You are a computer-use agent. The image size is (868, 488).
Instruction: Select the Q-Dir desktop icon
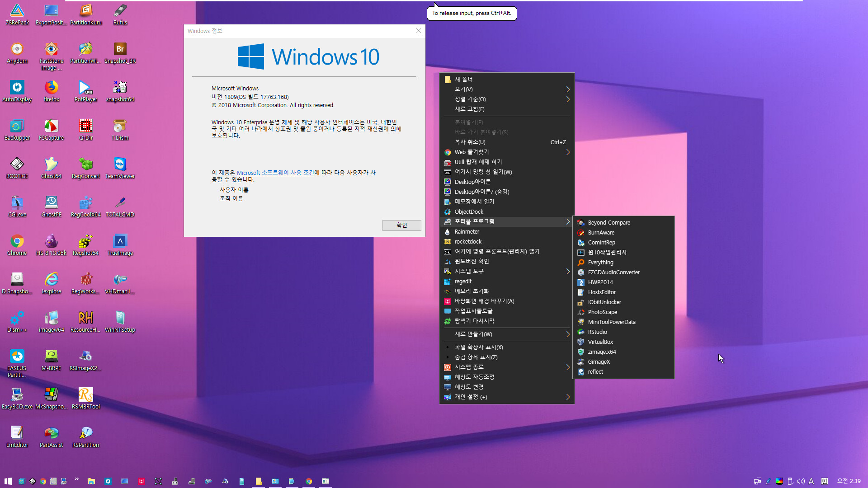point(86,130)
